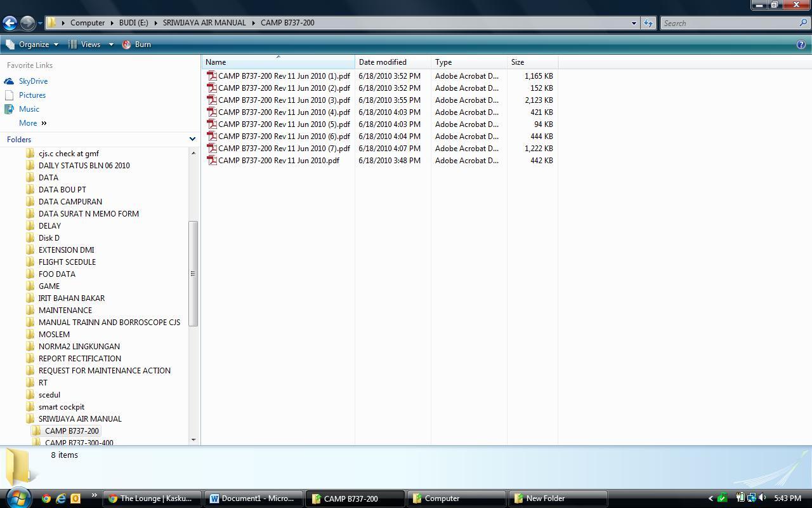The image size is (812, 508).
Task: Select PDF icon of Rev 11 Jun 2010 (1).pdf
Action: [x=212, y=76]
